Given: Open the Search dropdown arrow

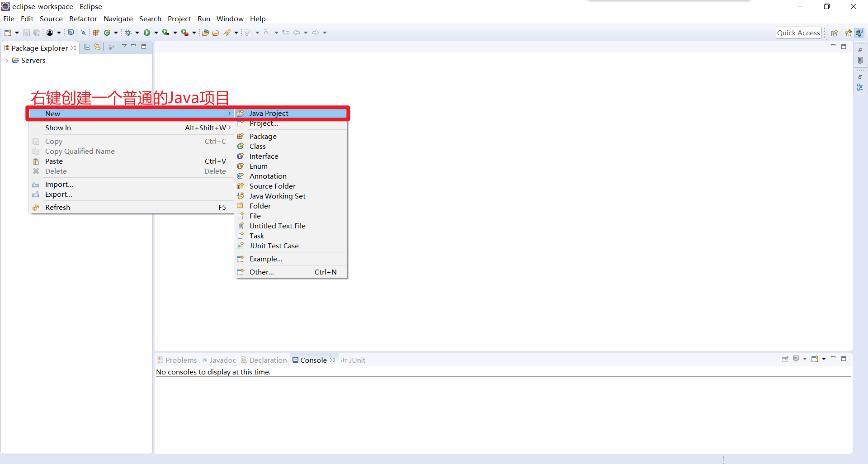Looking at the screenshot, I should pos(236,33).
